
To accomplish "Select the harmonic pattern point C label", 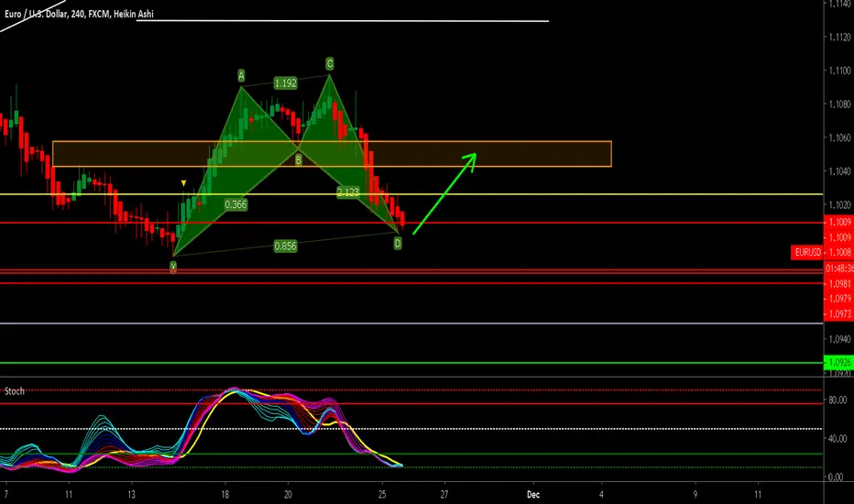I will 330,64.
